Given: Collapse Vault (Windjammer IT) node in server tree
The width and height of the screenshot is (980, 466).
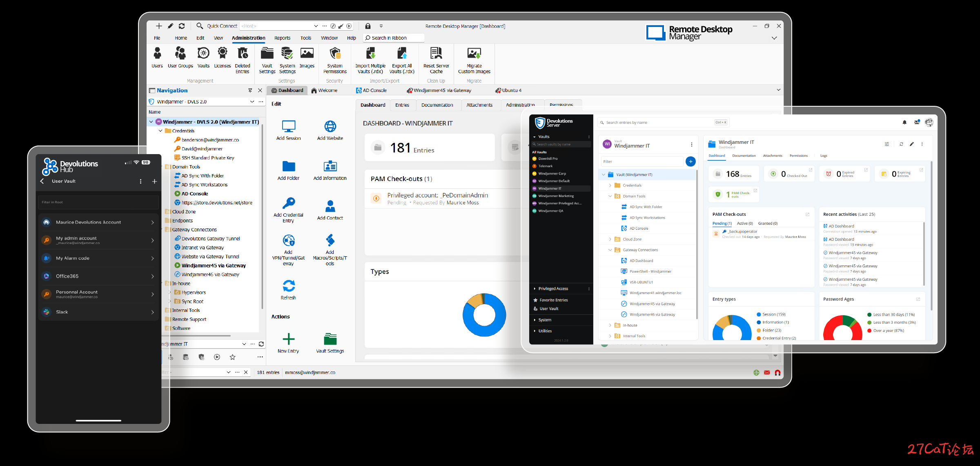Looking at the screenshot, I should coord(603,175).
